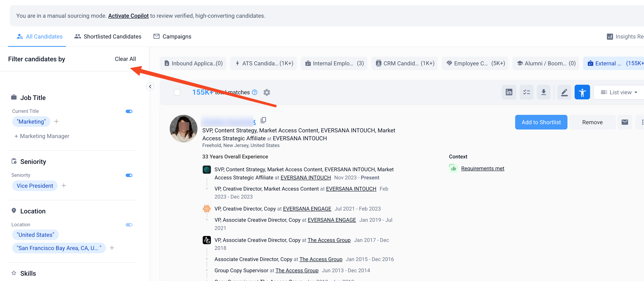Click the Activate Copilot link

click(x=128, y=16)
